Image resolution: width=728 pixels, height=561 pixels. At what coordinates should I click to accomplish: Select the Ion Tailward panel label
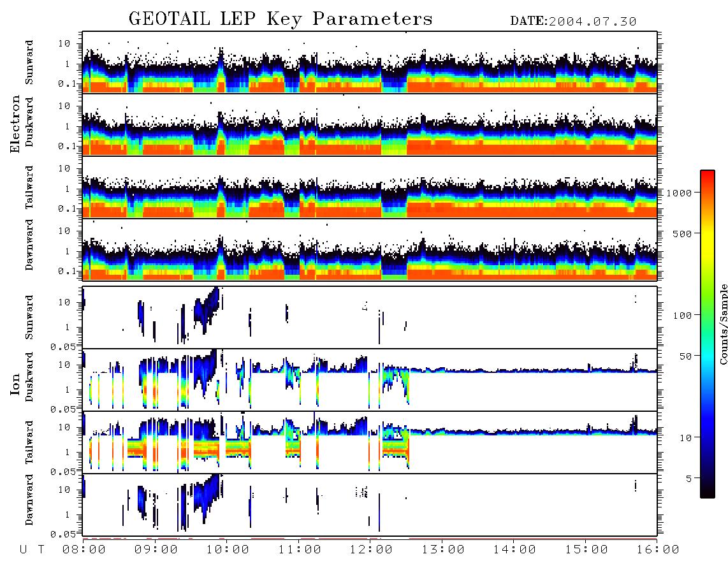29,442
